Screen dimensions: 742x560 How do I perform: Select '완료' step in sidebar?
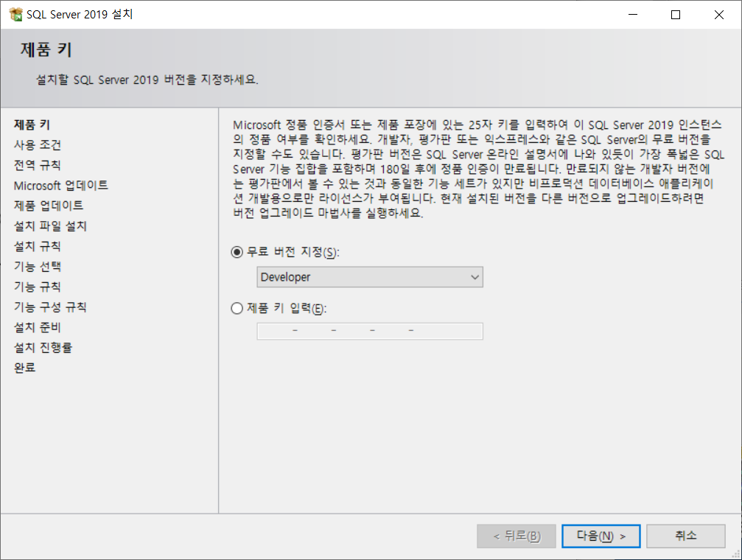(x=24, y=368)
